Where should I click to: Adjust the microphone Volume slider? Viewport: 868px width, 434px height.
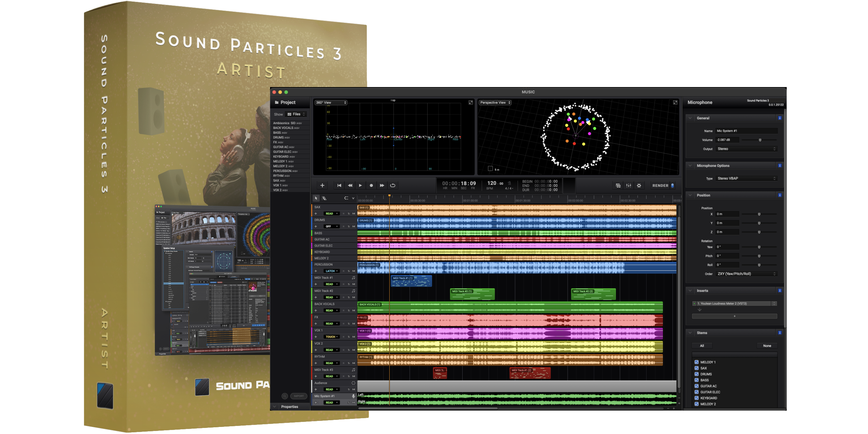point(760,140)
